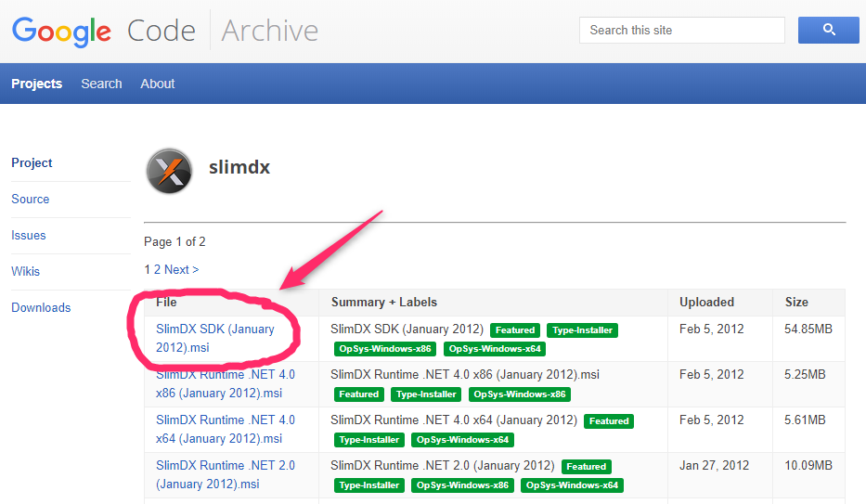Image resolution: width=866 pixels, height=504 pixels.
Task: Click Featured label in .NET 4.0 x64 row
Action: [x=609, y=421]
